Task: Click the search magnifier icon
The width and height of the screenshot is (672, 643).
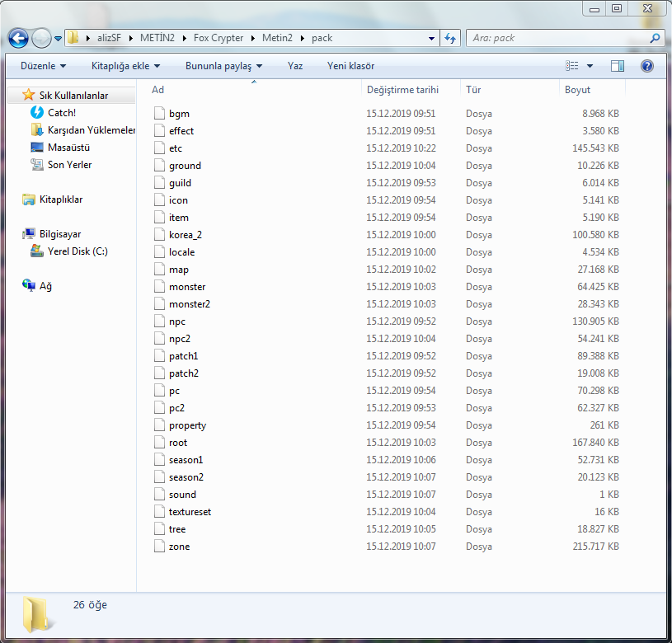Action: [655, 38]
